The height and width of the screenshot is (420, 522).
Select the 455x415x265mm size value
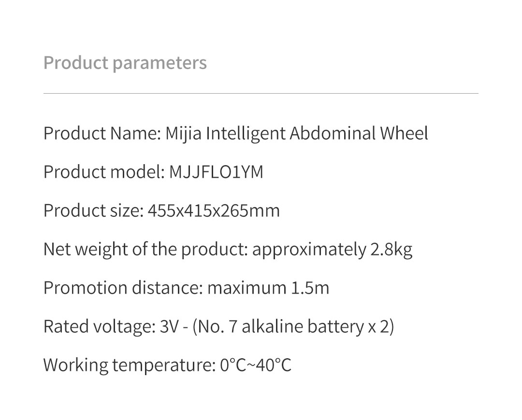(214, 210)
